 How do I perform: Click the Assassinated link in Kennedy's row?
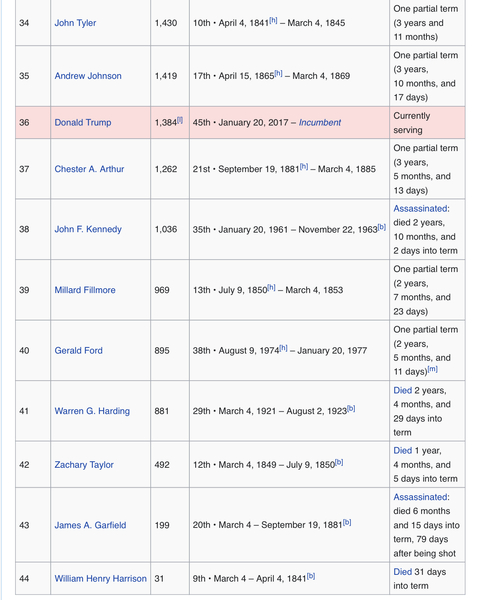[x=421, y=209]
